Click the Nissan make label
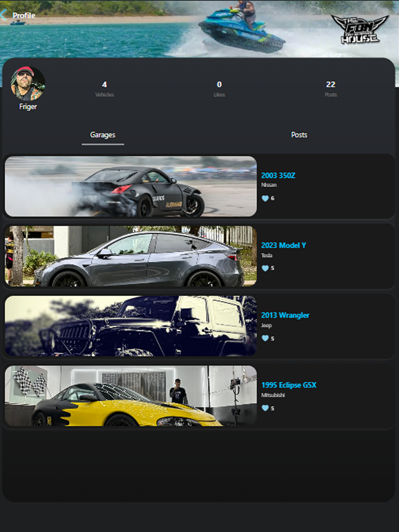Viewport: 399px width, 532px height. pyautogui.click(x=269, y=185)
